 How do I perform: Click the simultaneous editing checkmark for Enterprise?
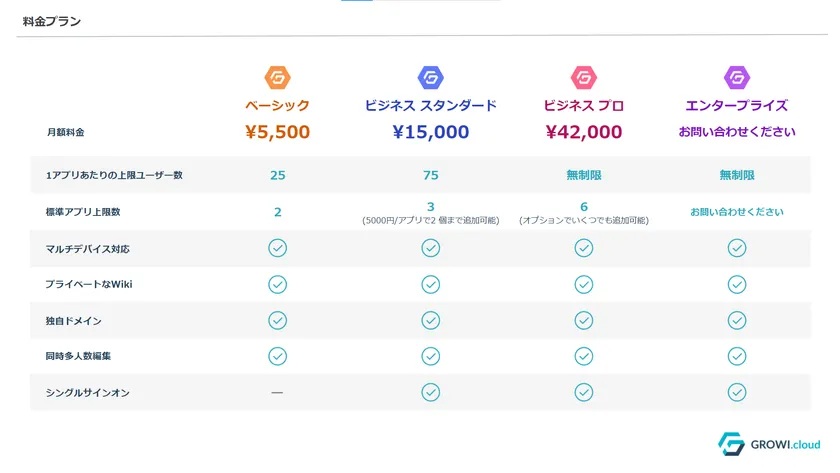[737, 356]
